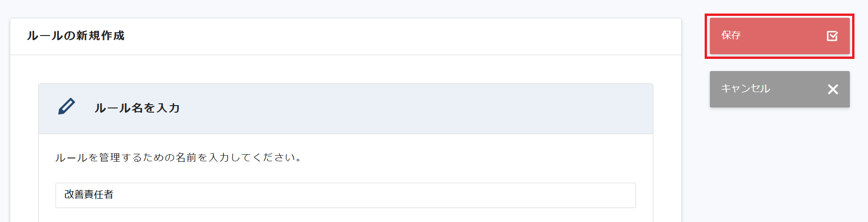Focus the rule name input field
The image size is (868, 222).
pyautogui.click(x=345, y=195)
